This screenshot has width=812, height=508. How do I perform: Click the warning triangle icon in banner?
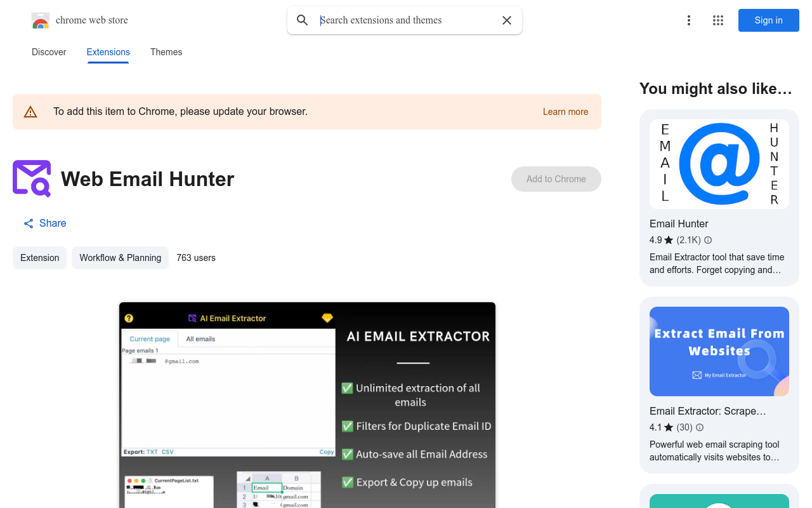coord(30,112)
